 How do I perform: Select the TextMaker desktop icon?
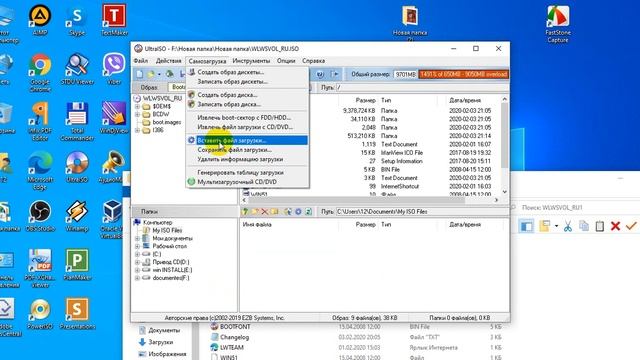[114, 20]
